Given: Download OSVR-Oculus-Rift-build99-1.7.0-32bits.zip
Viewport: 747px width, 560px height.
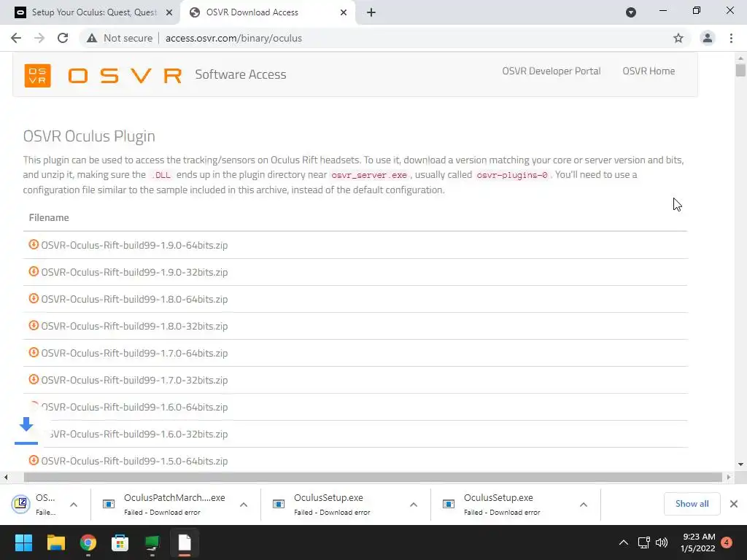Looking at the screenshot, I should pyautogui.click(x=134, y=380).
